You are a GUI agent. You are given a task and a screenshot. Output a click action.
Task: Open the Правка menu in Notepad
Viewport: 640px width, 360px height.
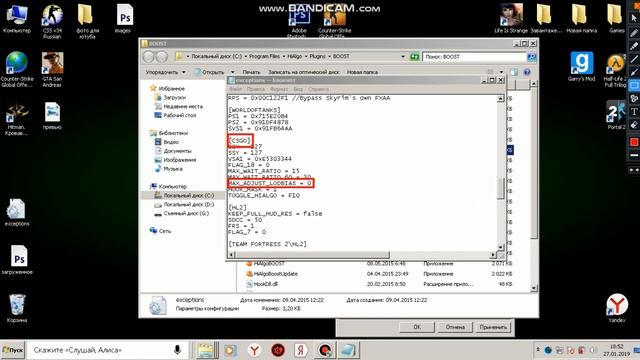pyautogui.click(x=256, y=89)
